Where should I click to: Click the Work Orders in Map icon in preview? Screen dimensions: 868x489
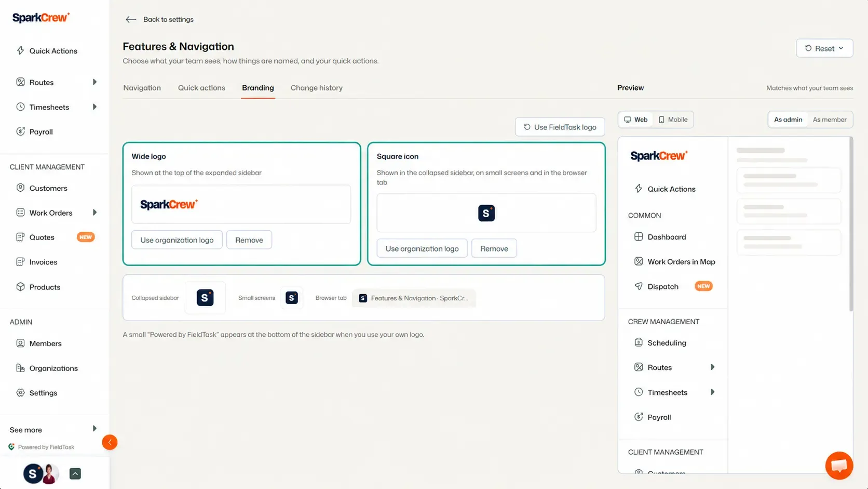coord(639,261)
